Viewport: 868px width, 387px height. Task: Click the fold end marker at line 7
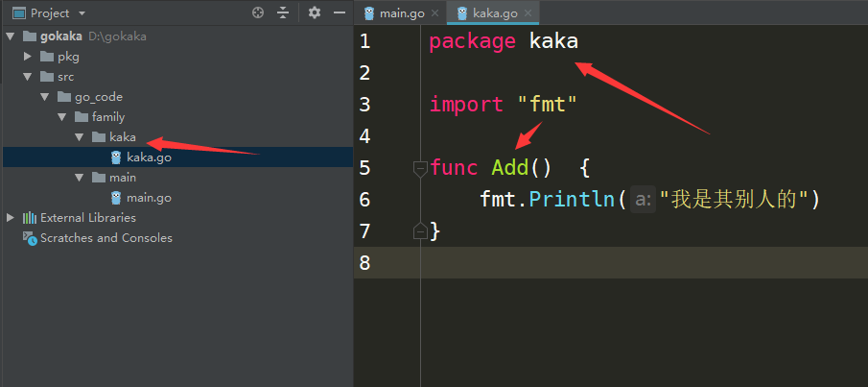coord(421,230)
